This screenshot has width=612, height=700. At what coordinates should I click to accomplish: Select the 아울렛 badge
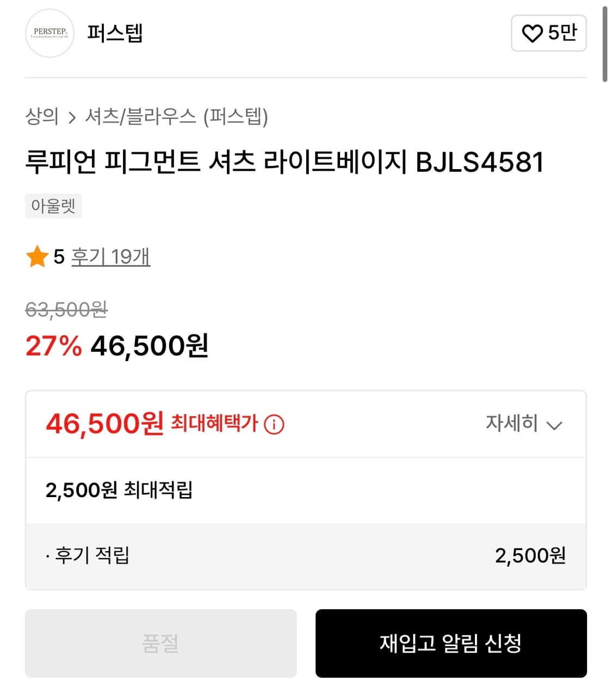(x=53, y=206)
